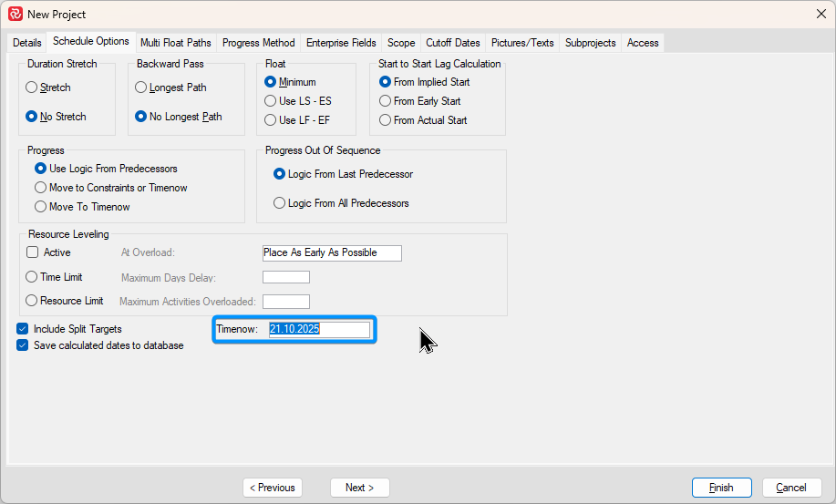Select the Stretch duration option
Image resolution: width=836 pixels, height=504 pixels.
[32, 87]
